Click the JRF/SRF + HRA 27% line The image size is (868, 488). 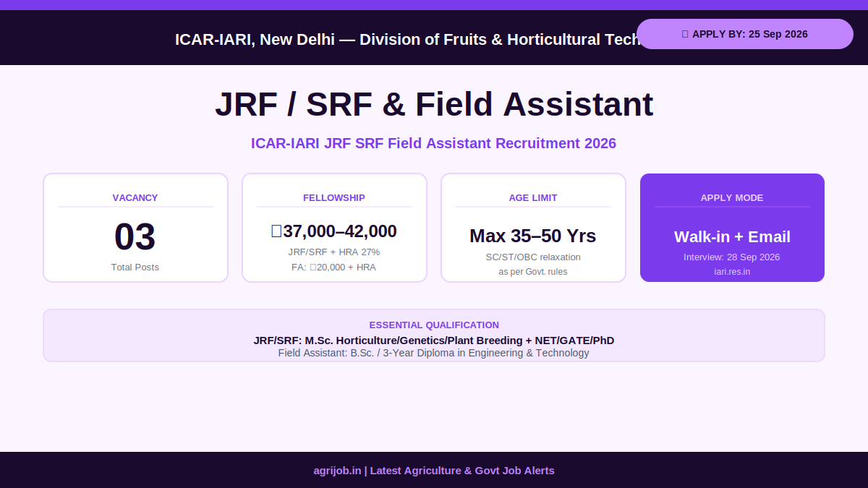click(334, 252)
